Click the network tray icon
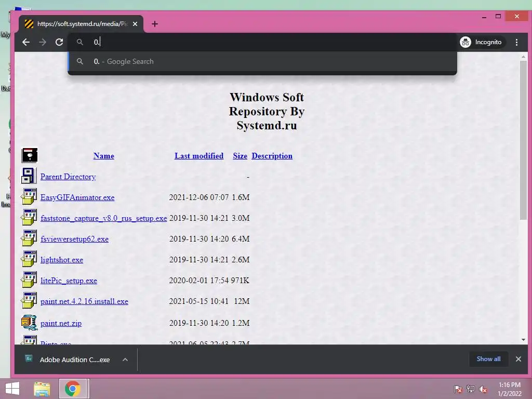The width and height of the screenshot is (532, 399). (x=471, y=389)
